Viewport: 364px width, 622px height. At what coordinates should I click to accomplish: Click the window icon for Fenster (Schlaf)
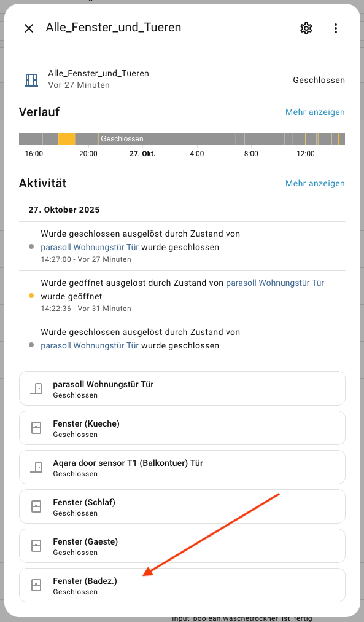[x=36, y=506]
